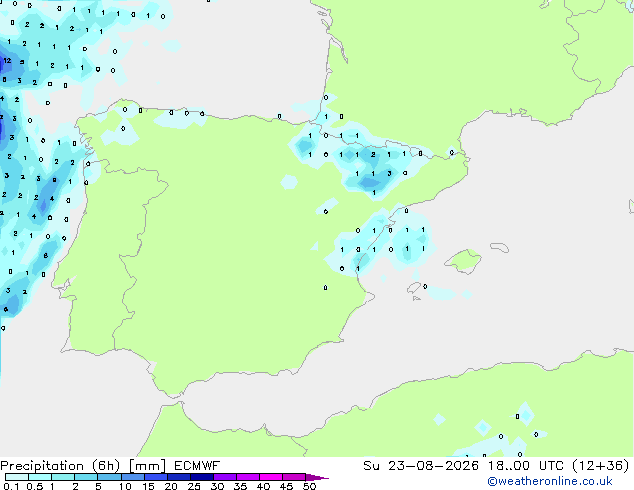Click the 'Precipitation (6h)' title text
Image resolution: width=634 pixels, height=490 pixels.
click(x=60, y=466)
